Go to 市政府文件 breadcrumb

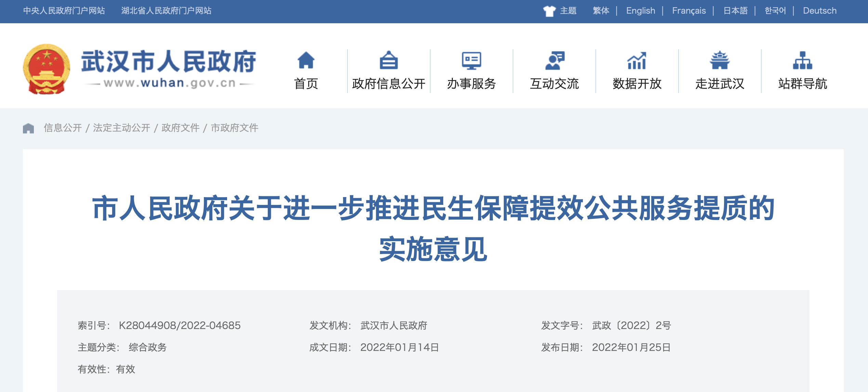[235, 128]
